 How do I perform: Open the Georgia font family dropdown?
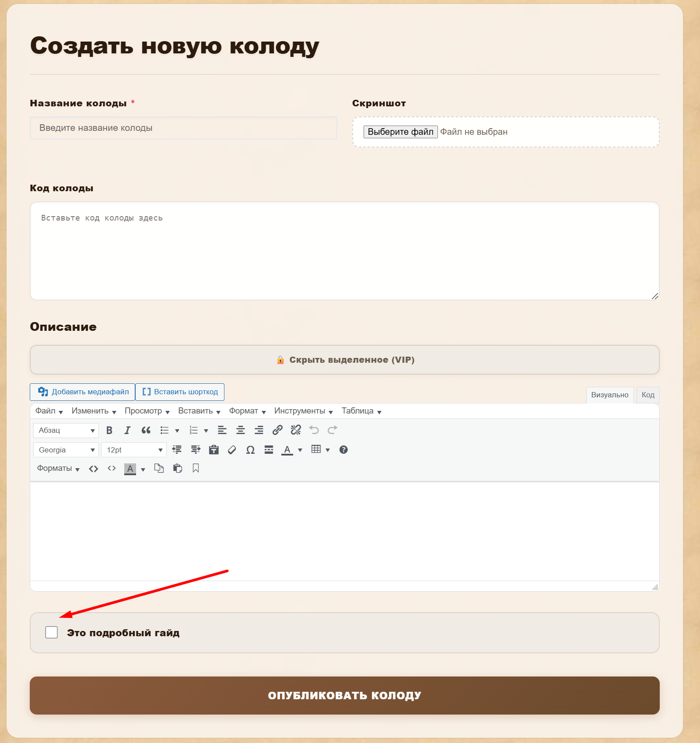pyautogui.click(x=66, y=450)
